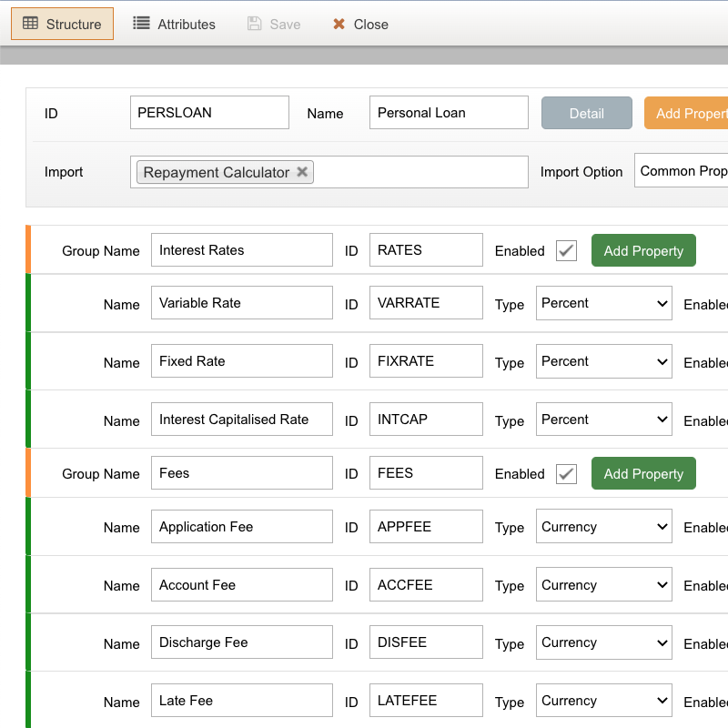728x728 pixels.
Task: Toggle Enabled checkbox for Fees group
Action: tap(566, 473)
